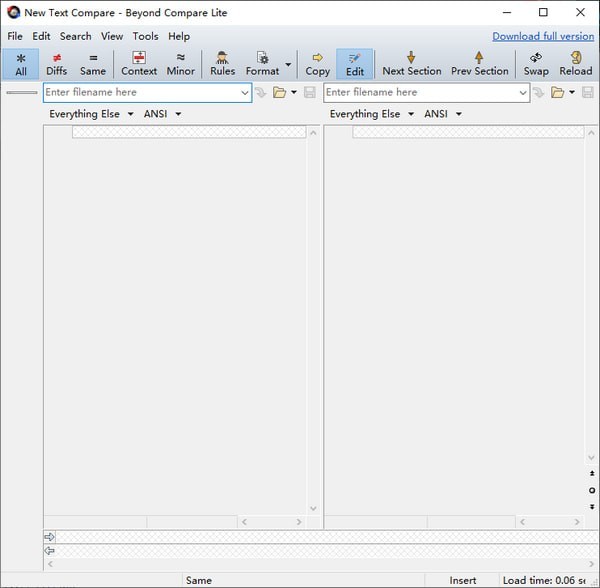Click the left pane save disk icon
Image resolution: width=600 pixels, height=588 pixels.
(310, 92)
